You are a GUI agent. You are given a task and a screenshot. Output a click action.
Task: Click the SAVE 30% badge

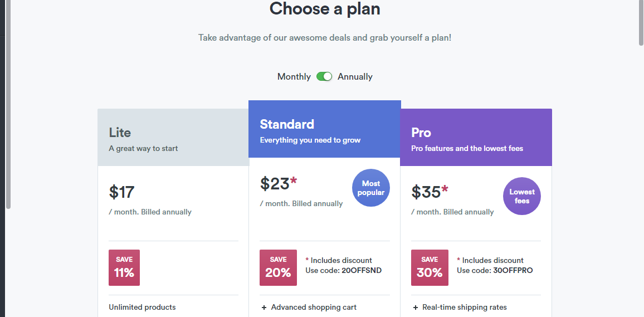point(430,267)
